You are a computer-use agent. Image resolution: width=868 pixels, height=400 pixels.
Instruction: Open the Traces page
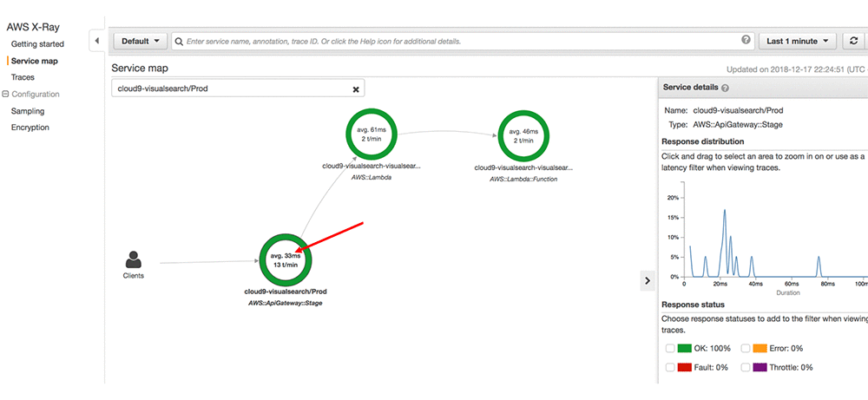point(23,77)
